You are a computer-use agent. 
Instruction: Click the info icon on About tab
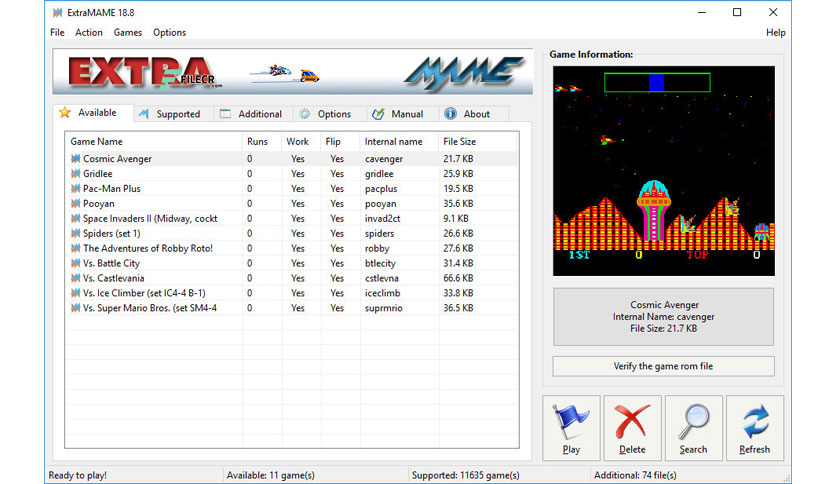click(x=451, y=114)
